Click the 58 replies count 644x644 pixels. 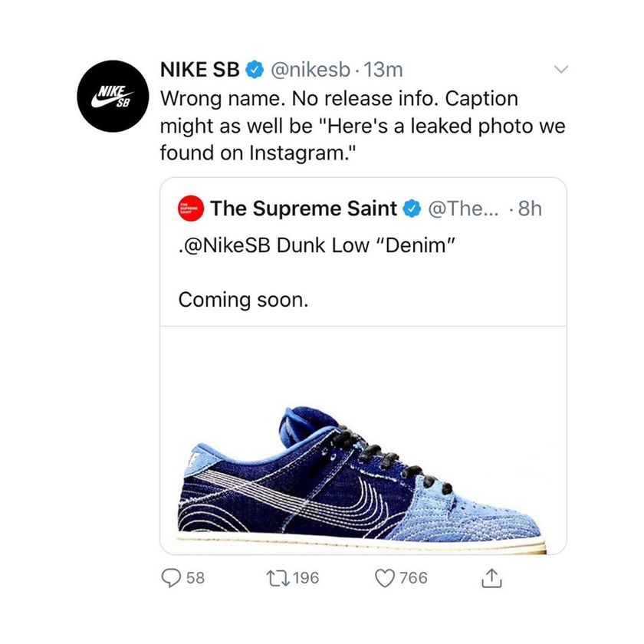point(195,578)
